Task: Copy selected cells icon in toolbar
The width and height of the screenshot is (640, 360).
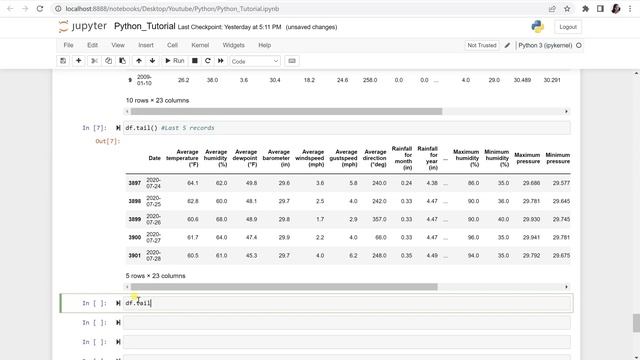Action: [x=108, y=61]
